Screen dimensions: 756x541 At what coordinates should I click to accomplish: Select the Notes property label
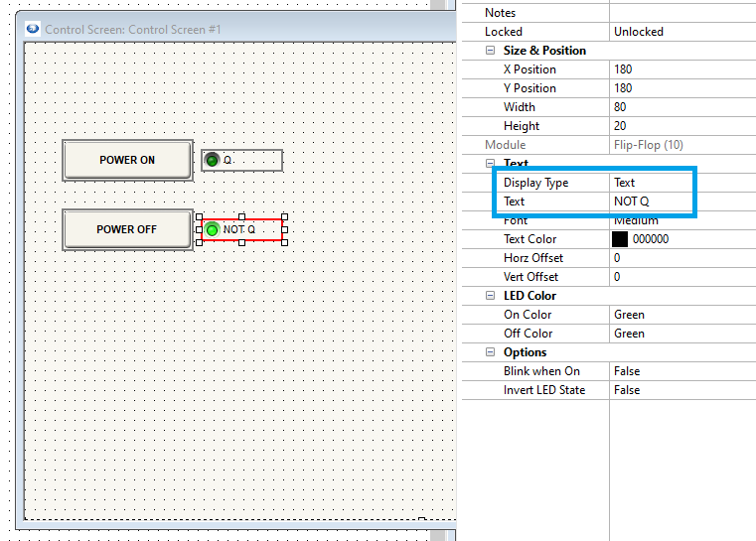click(x=500, y=13)
